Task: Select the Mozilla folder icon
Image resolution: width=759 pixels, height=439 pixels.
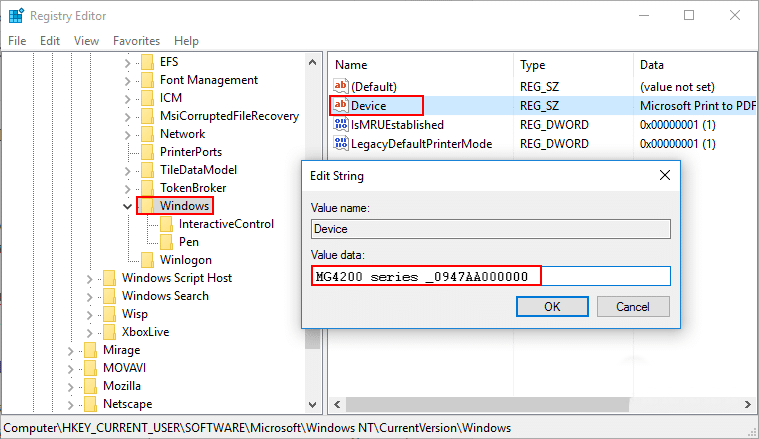Action: click(91, 386)
